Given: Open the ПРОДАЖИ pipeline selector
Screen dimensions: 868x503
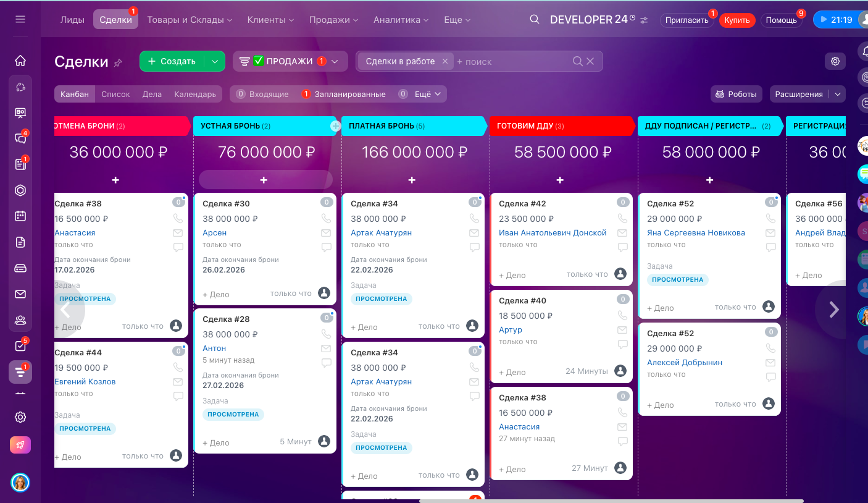Looking at the screenshot, I should coord(290,61).
